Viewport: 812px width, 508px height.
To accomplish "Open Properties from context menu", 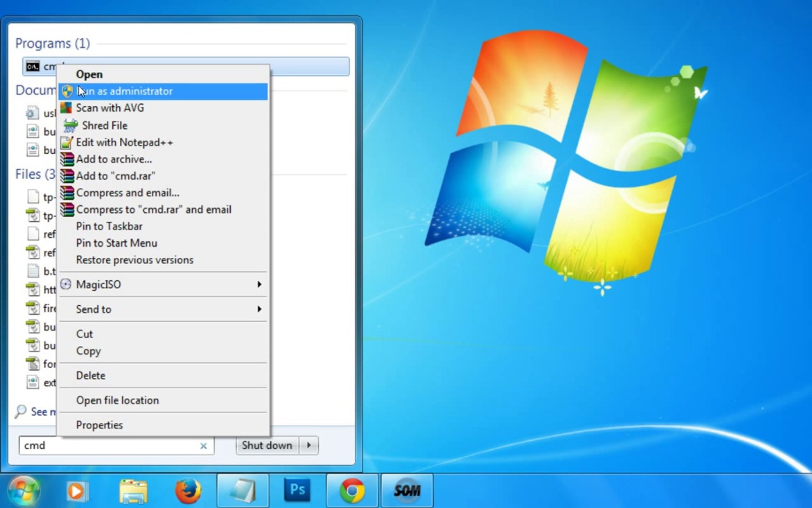I will [x=163, y=425].
